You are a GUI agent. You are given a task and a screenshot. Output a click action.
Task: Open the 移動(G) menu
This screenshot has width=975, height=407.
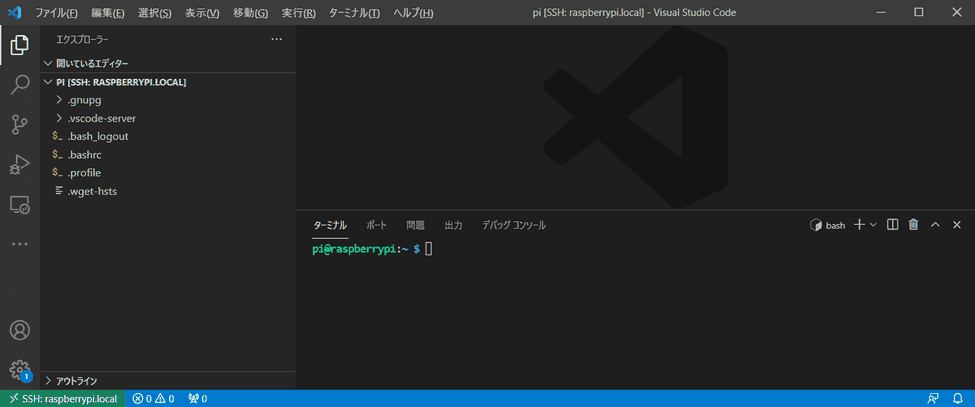click(x=251, y=13)
